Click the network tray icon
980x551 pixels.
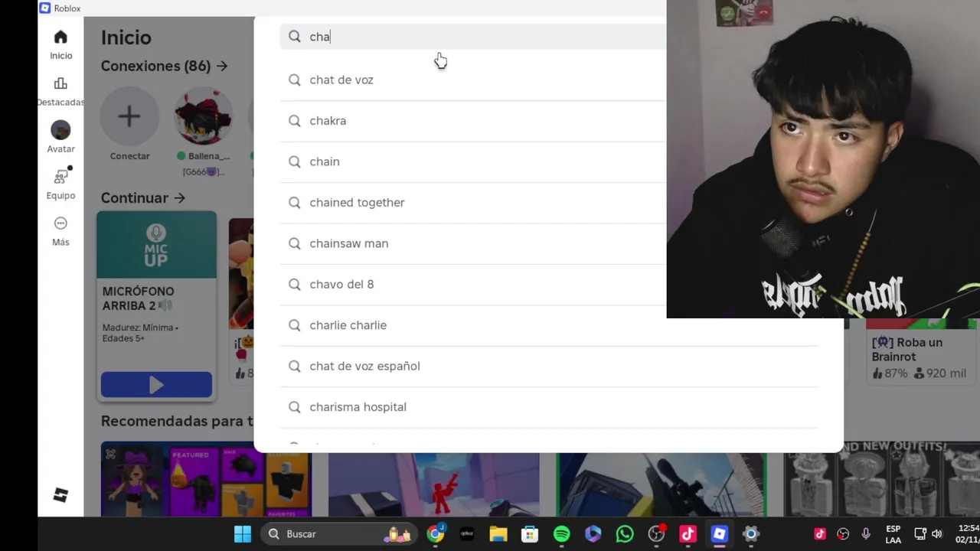pyautogui.click(x=920, y=534)
